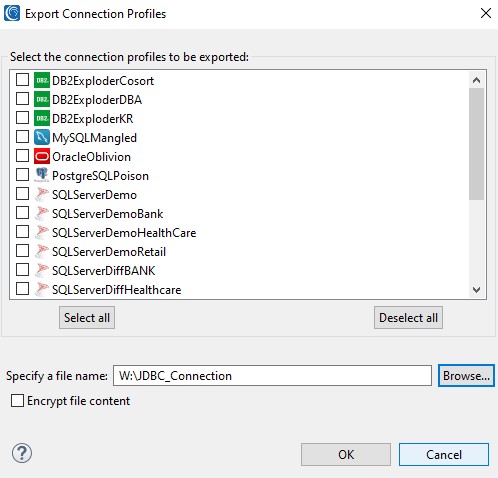Click the file name input field
This screenshot has height=478, width=498.
pyautogui.click(x=272, y=376)
